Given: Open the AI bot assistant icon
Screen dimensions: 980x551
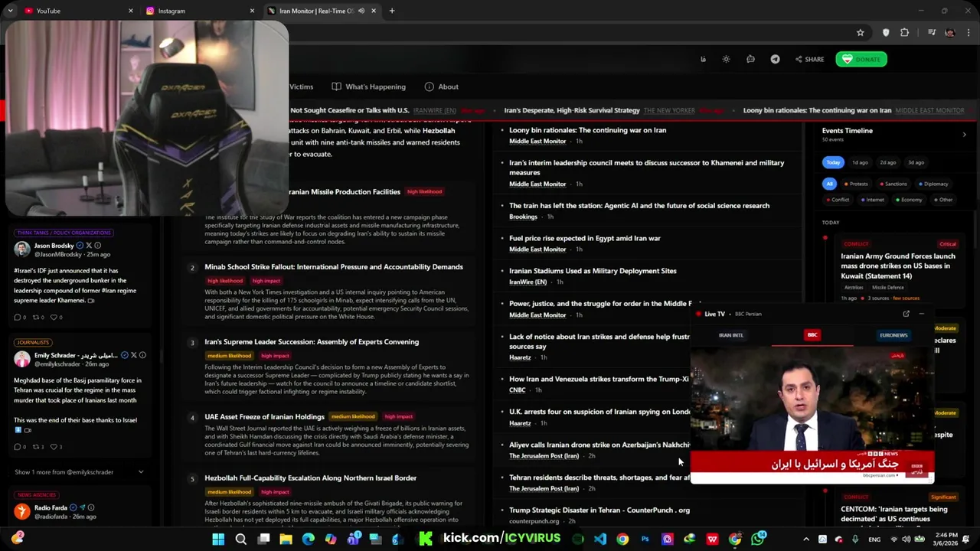Looking at the screenshot, I should click(750, 59).
